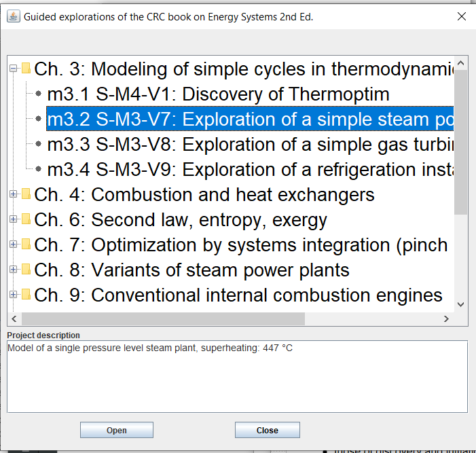Click the vertical scrollbar thumb of the tree
Image resolution: width=476 pixels, height=453 pixels.
(x=461, y=142)
